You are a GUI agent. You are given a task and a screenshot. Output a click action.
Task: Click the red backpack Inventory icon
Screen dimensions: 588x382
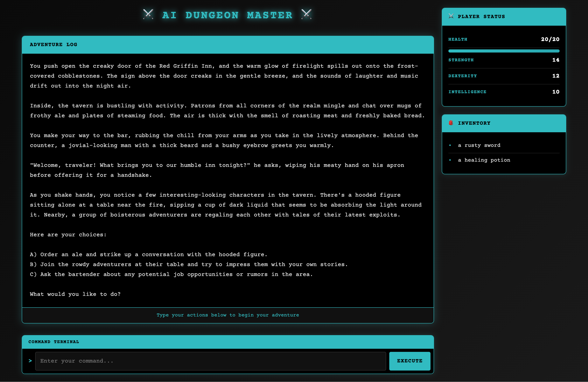click(x=451, y=123)
